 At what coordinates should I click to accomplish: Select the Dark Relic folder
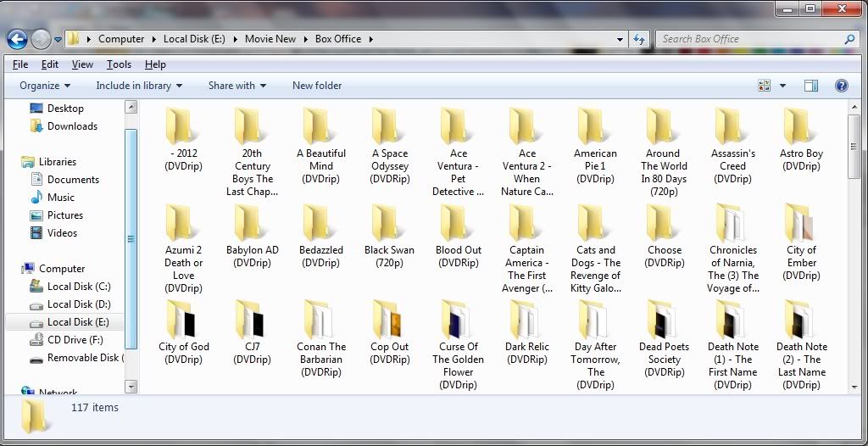point(526,332)
